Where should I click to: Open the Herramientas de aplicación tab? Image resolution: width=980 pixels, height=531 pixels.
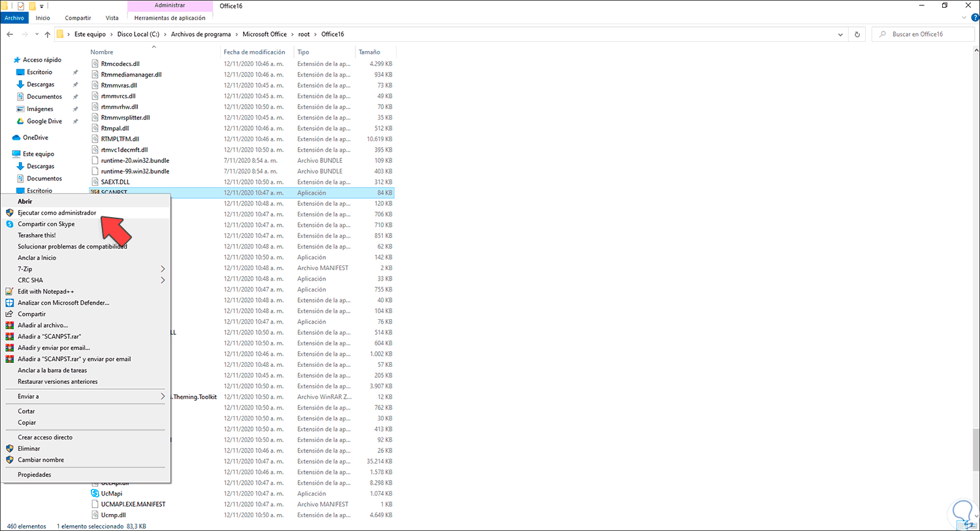(170, 18)
